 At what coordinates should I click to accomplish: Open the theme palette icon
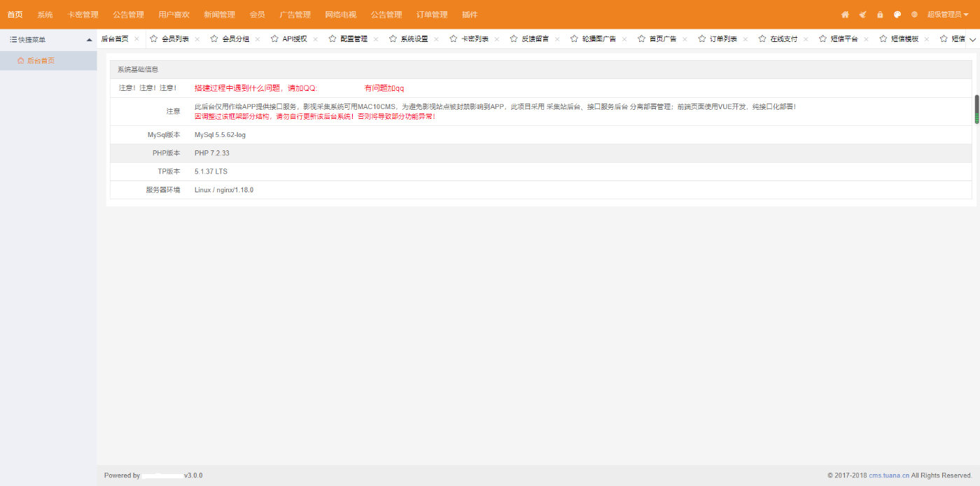click(897, 15)
